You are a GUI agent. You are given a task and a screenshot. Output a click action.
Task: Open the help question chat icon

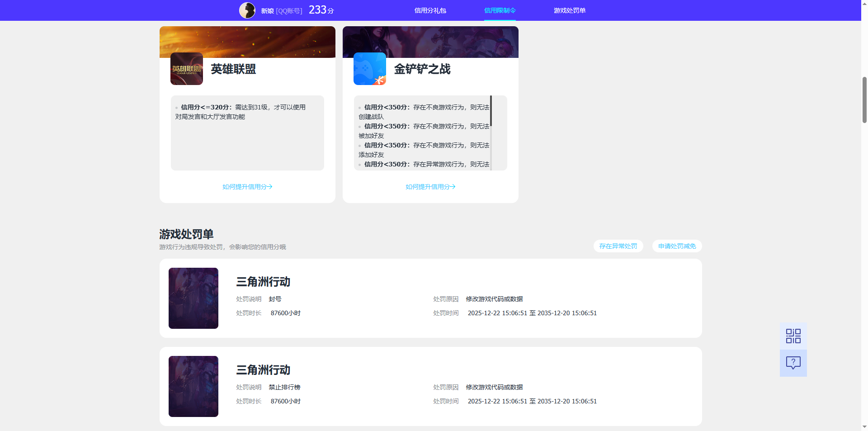pos(793,363)
